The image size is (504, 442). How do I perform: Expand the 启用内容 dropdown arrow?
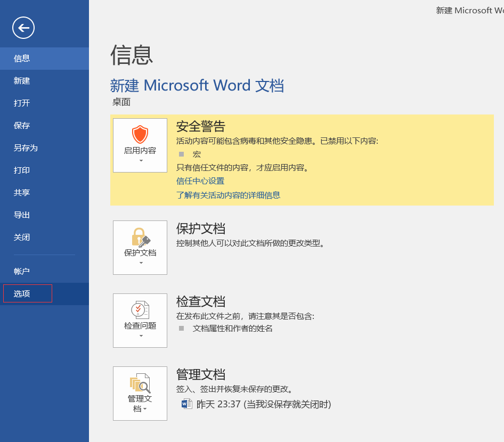(141, 161)
